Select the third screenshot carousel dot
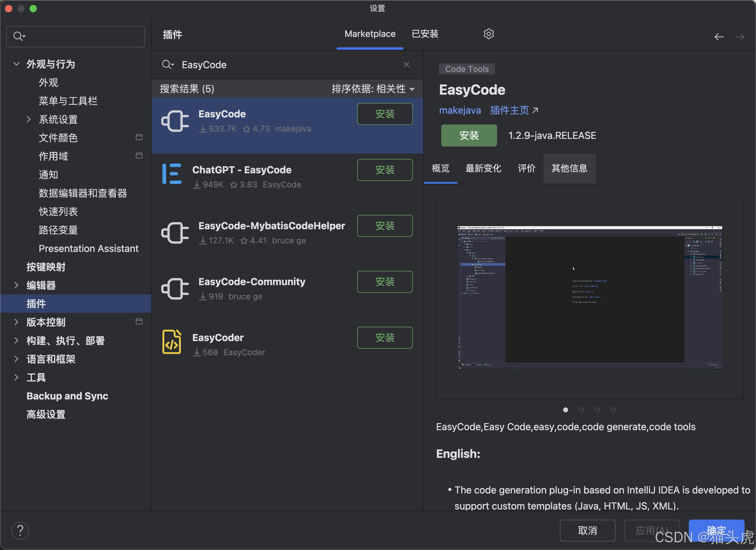 (x=597, y=410)
